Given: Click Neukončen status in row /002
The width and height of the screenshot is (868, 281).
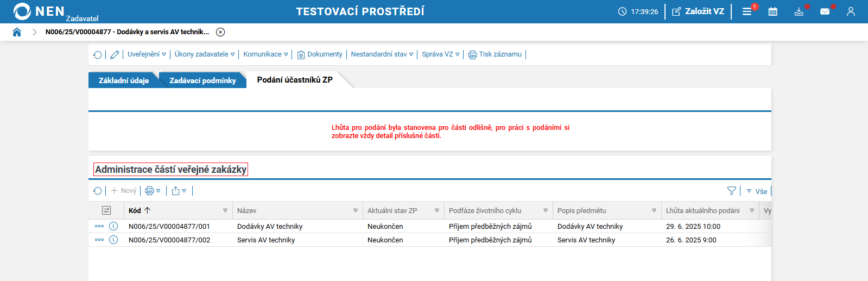Looking at the screenshot, I should tap(385, 240).
